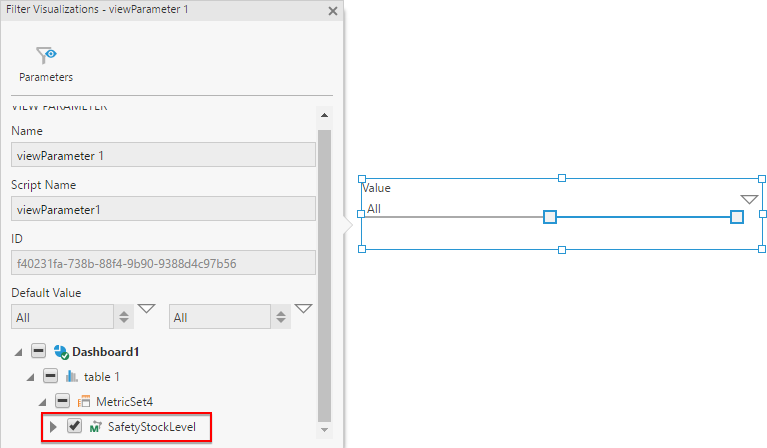The width and height of the screenshot is (767, 448).
Task: Uncheck the SafetyStockLevel checkbox
Action: tap(74, 426)
